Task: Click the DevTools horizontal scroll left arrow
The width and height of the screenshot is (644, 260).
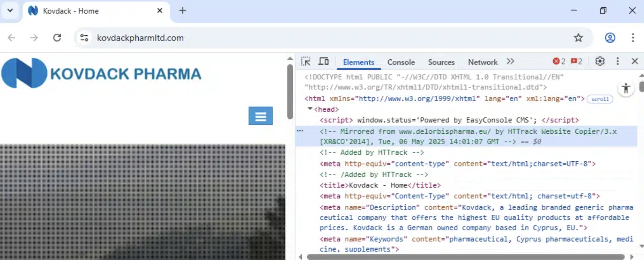Action: pyautogui.click(x=300, y=257)
